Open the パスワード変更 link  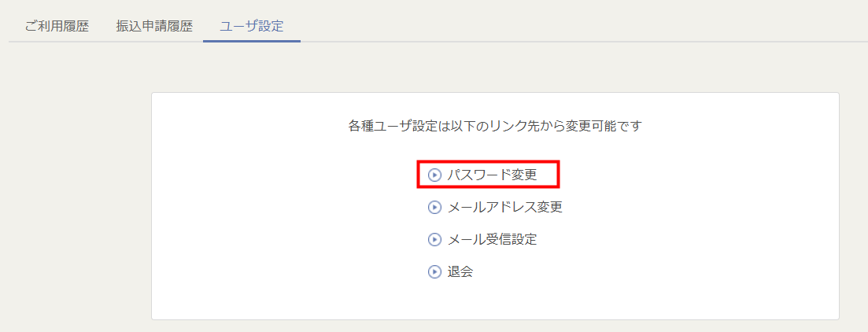point(492,175)
